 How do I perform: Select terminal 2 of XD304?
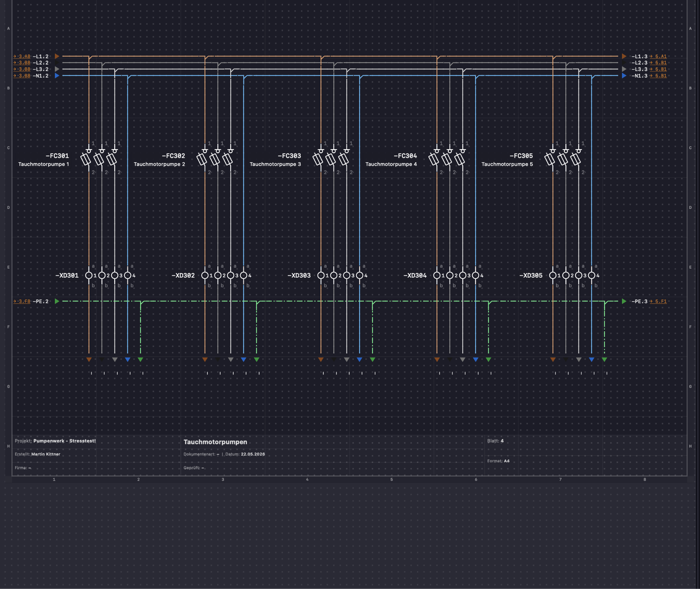click(x=450, y=275)
